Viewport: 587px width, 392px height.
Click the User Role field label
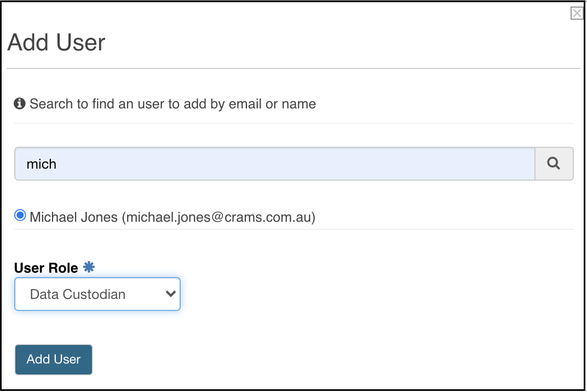click(46, 268)
